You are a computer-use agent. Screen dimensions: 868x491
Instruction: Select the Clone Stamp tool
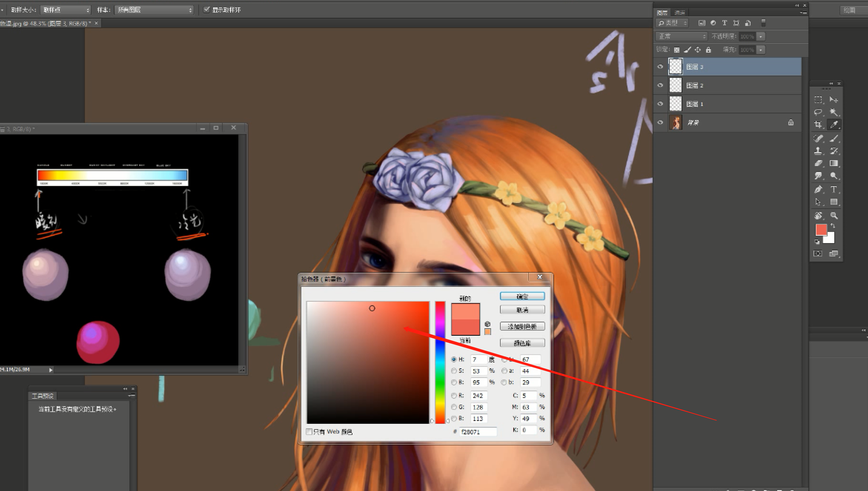coord(818,151)
